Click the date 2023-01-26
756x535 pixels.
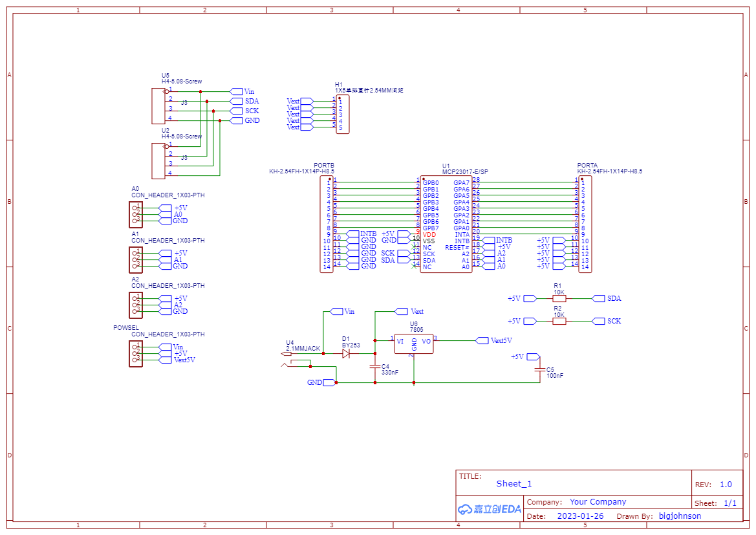click(x=581, y=516)
